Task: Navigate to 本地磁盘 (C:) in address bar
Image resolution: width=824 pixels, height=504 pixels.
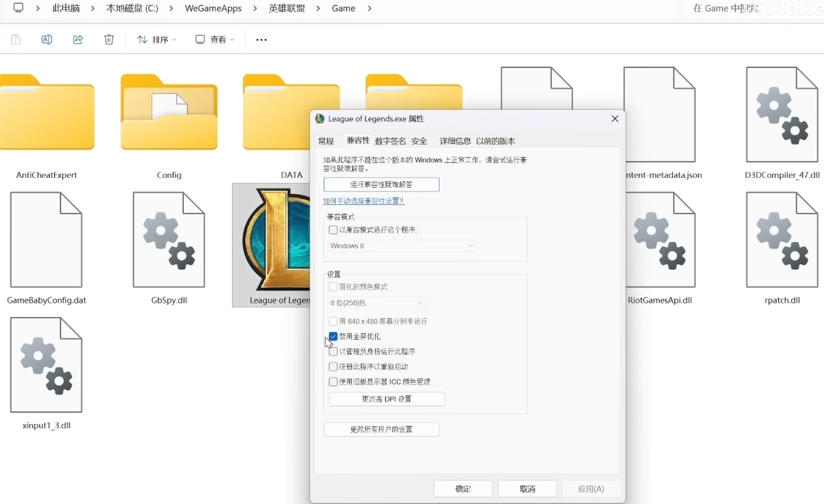Action: point(132,8)
